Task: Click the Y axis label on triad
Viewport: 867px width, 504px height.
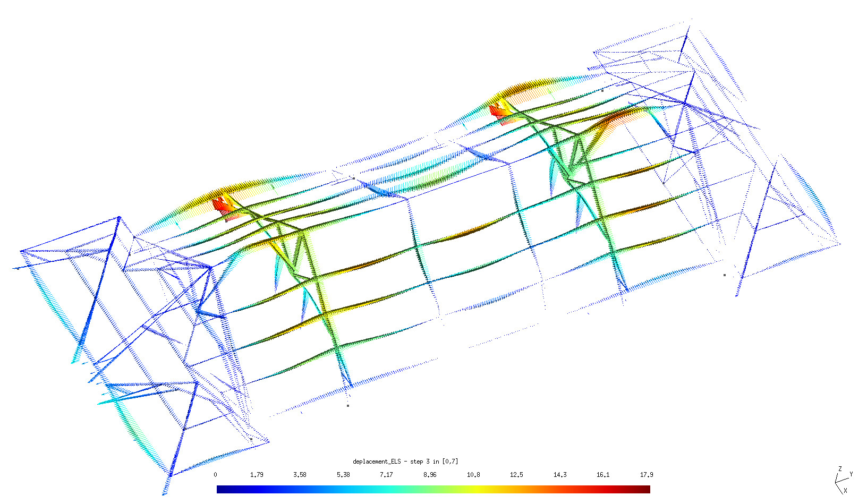Action: [x=851, y=474]
